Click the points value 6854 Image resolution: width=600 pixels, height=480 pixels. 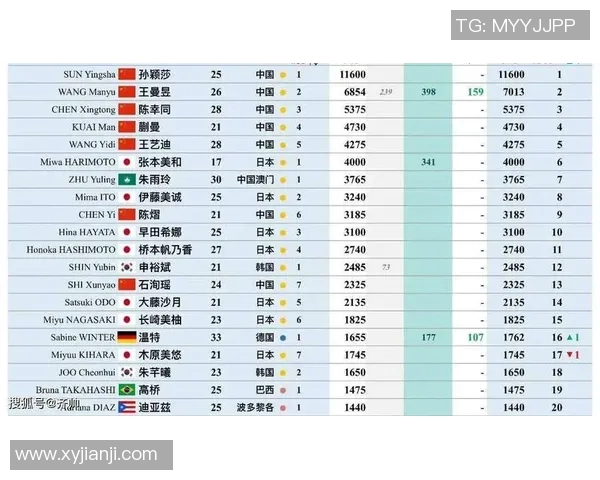click(355, 92)
